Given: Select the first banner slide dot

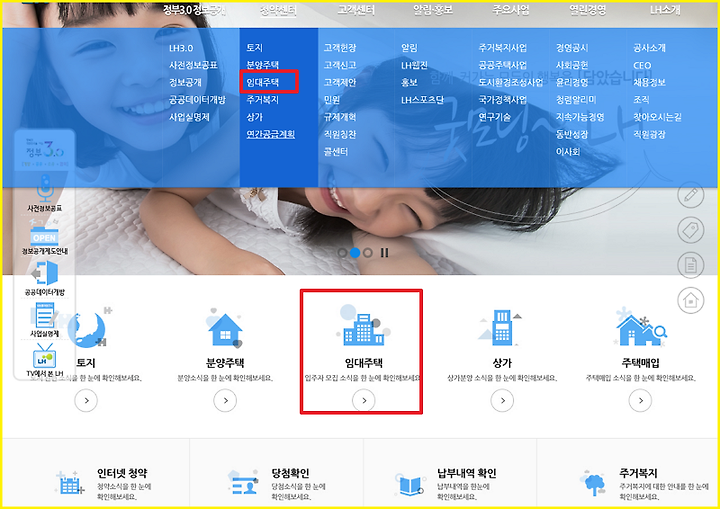Looking at the screenshot, I should tap(342, 253).
